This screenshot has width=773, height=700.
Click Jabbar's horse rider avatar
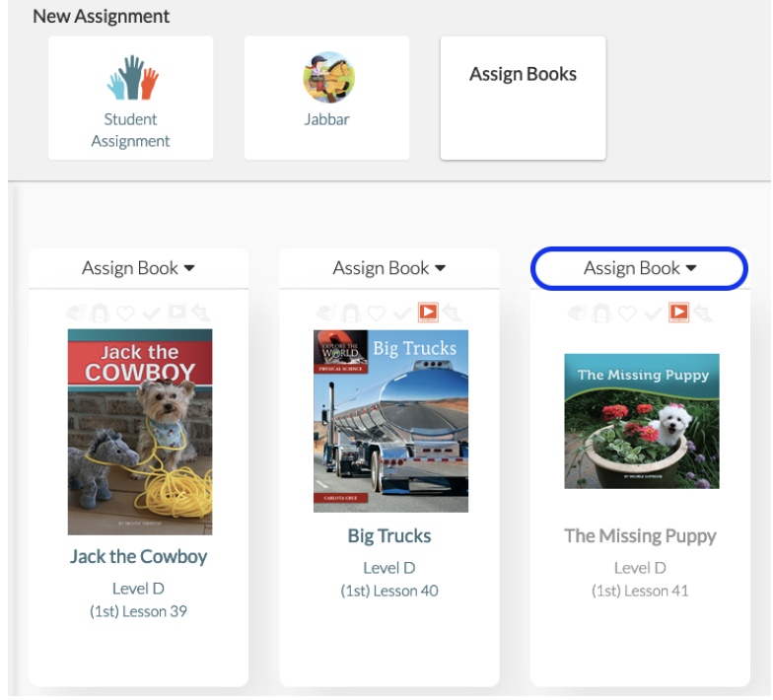[x=328, y=77]
